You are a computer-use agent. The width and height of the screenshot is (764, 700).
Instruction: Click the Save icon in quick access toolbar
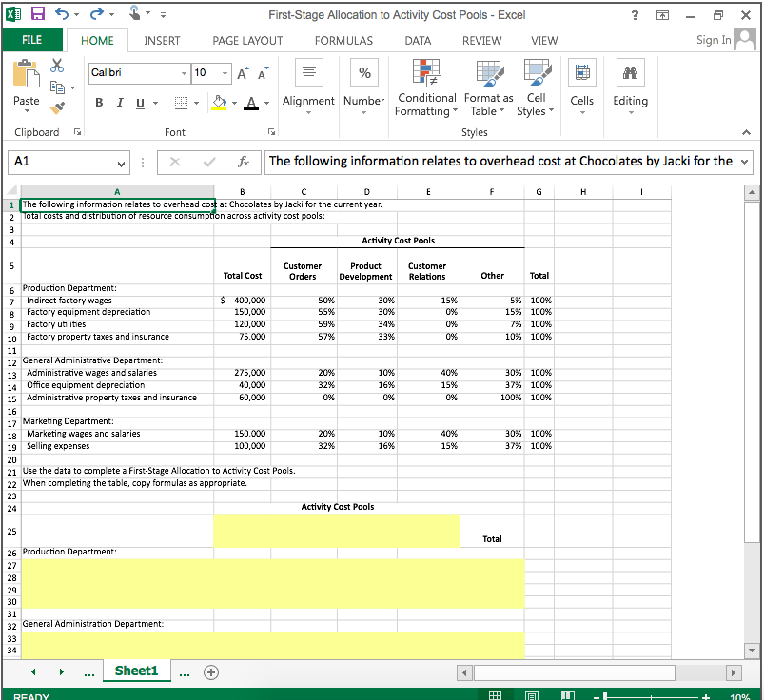pyautogui.click(x=40, y=15)
